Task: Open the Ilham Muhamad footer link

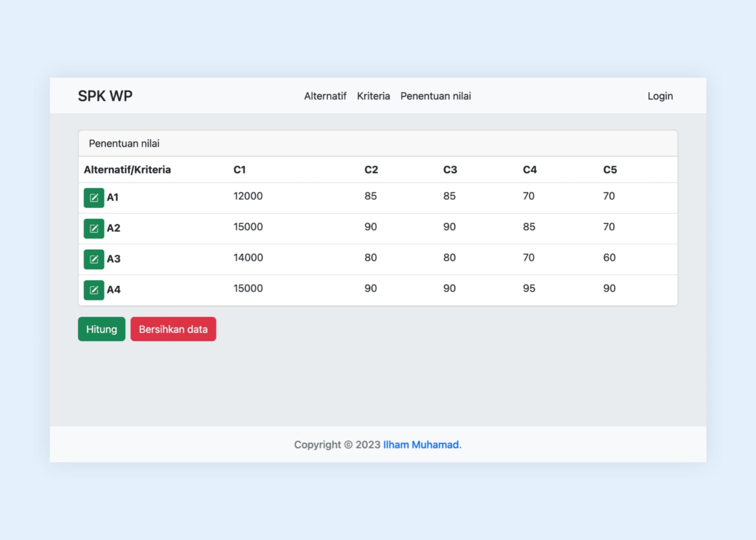Action: tap(420, 444)
